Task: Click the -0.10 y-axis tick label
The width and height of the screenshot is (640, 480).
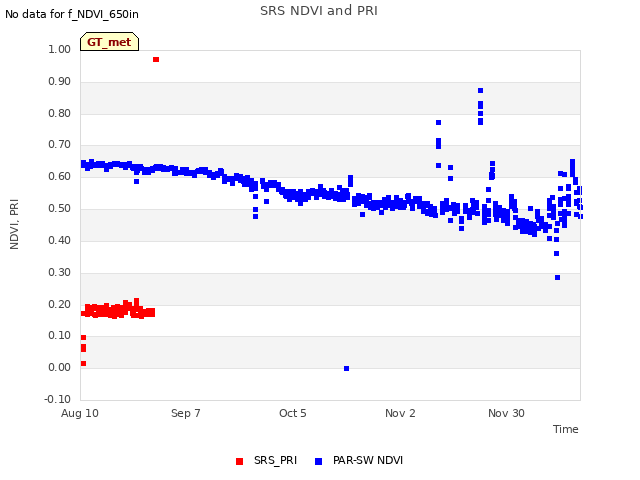Action: point(58,400)
